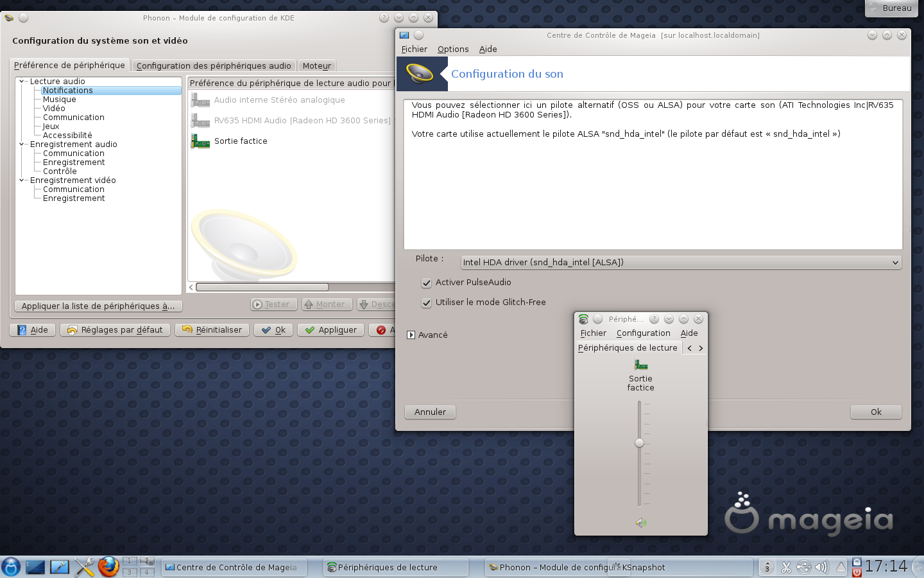Click the help question-mark button in the mixer title bar
924x578 pixels.
coord(654,319)
